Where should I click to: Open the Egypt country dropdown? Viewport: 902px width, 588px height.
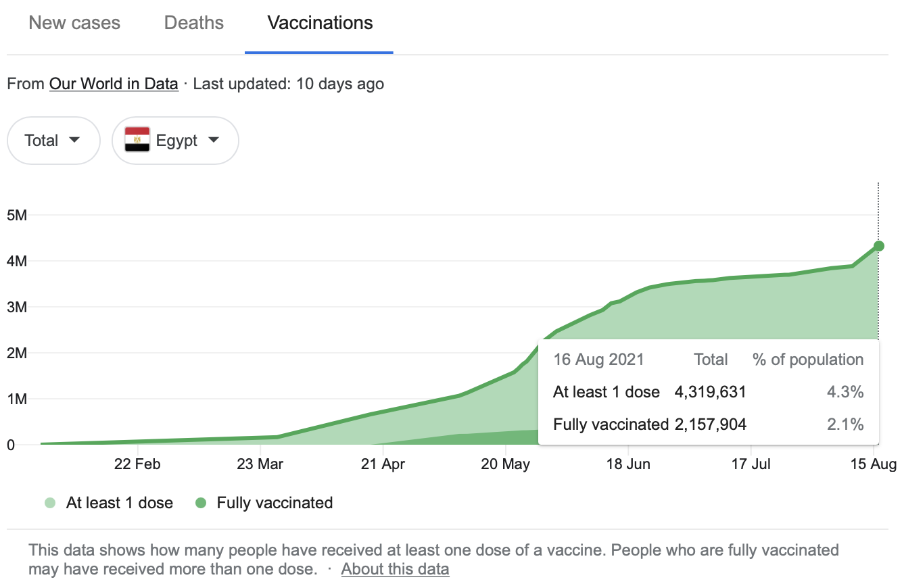[x=175, y=141]
